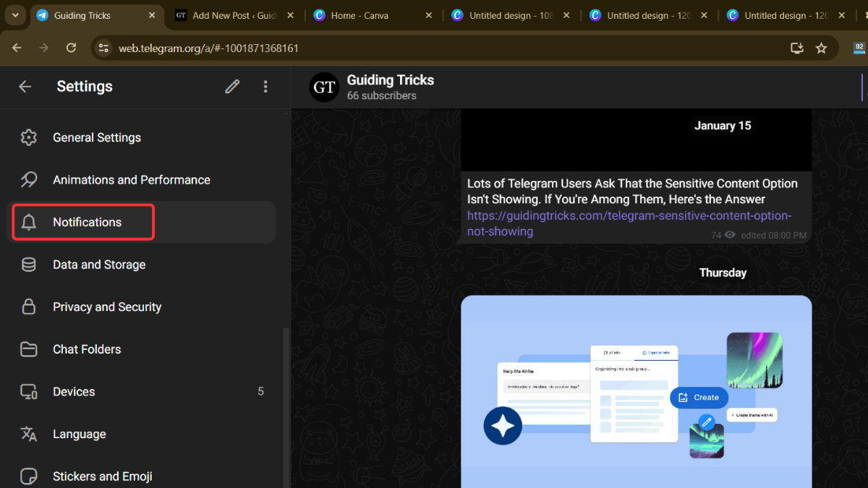Viewport: 868px width, 488px height.
Task: Go back using the Settings back arrow
Action: coord(25,86)
